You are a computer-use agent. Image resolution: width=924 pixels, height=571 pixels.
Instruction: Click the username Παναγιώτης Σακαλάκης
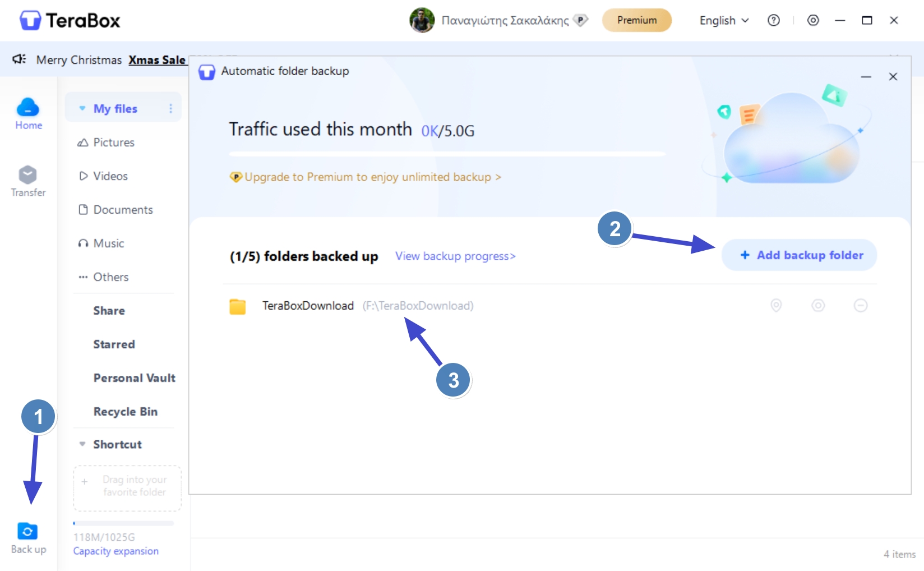(x=505, y=21)
